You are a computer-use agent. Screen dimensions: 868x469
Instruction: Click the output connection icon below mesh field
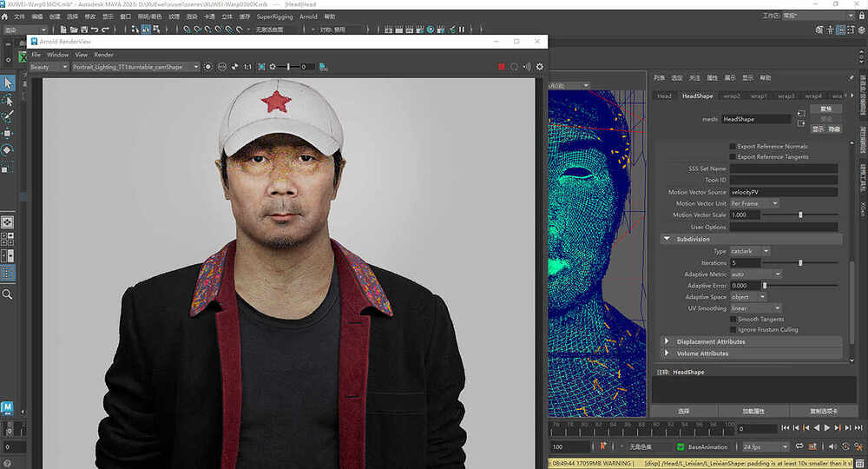point(801,123)
